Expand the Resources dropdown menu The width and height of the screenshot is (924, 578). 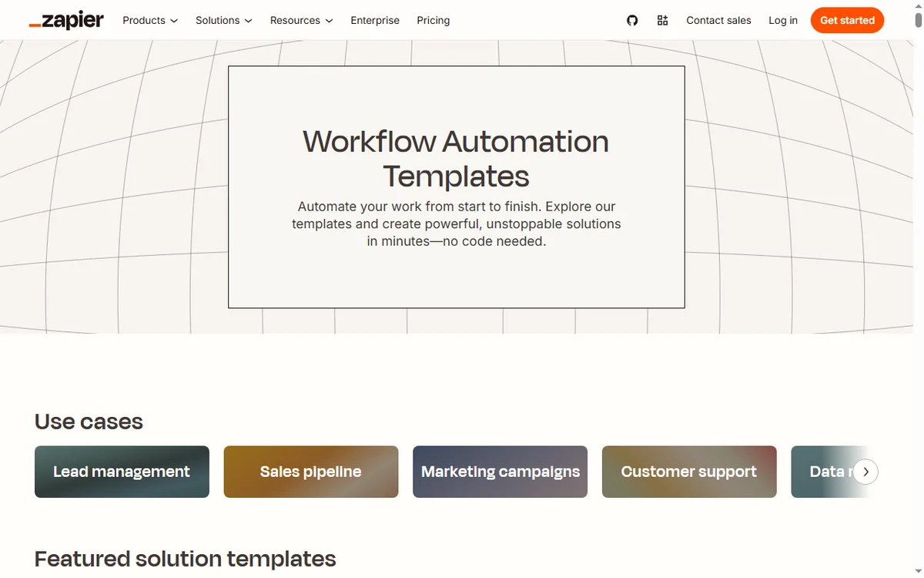[301, 20]
